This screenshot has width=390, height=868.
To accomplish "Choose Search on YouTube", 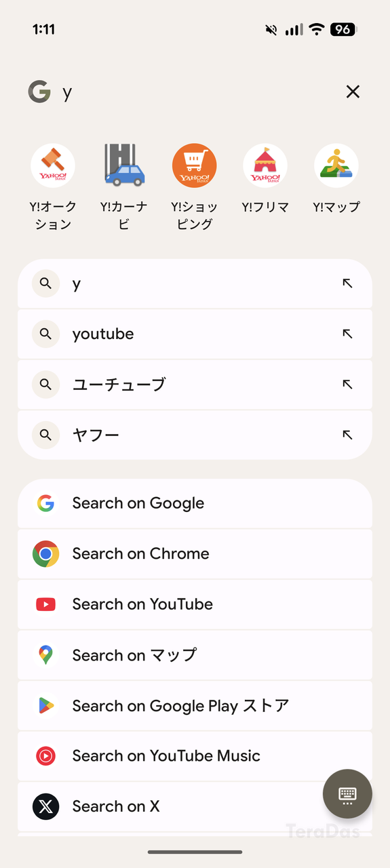I will 195,604.
